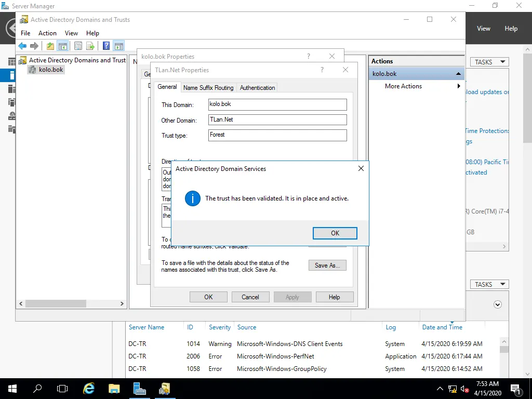Viewport: 532px width, 399px height.
Task: Open the upper TASKS dropdown in Server Manager
Action: (489, 62)
